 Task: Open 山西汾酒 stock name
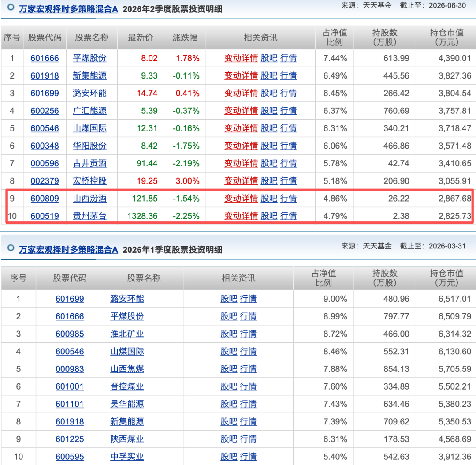point(89,199)
